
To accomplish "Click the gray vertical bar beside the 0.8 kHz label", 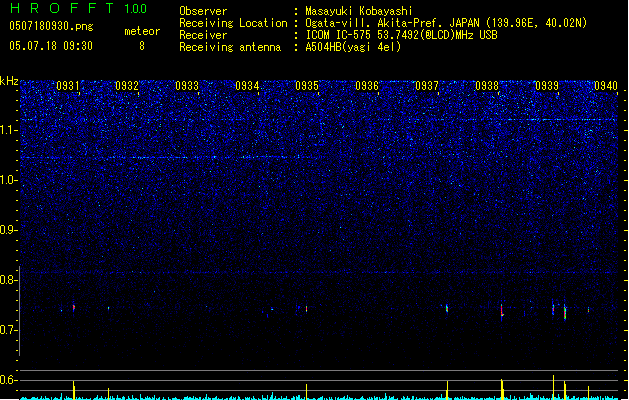I will [19, 310].
